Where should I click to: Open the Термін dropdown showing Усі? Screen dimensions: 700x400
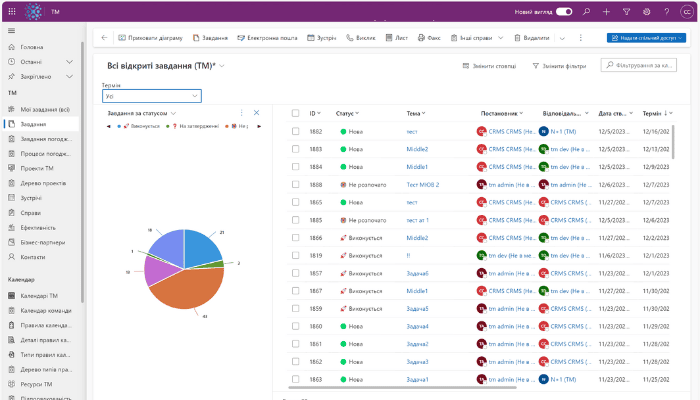click(151, 96)
